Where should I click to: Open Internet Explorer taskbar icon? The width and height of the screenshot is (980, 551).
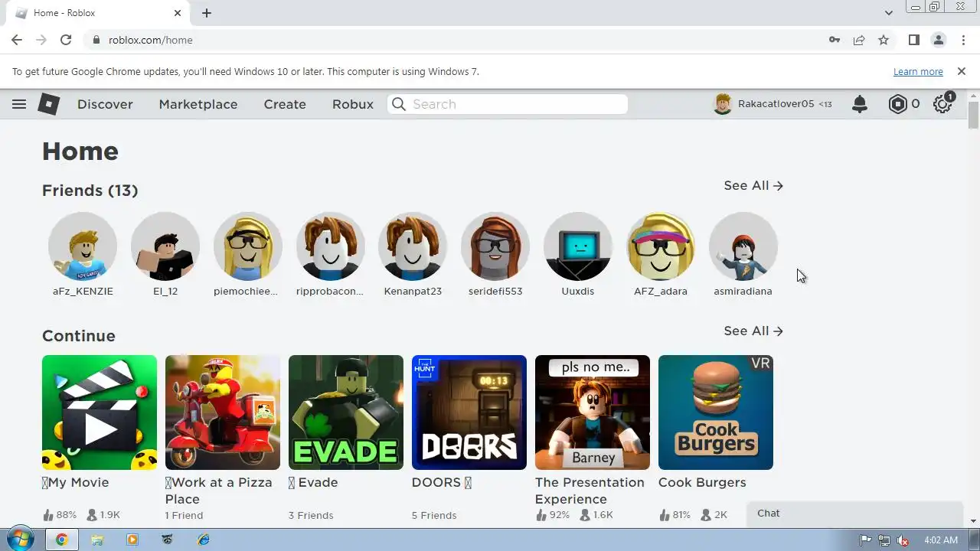coord(203,540)
